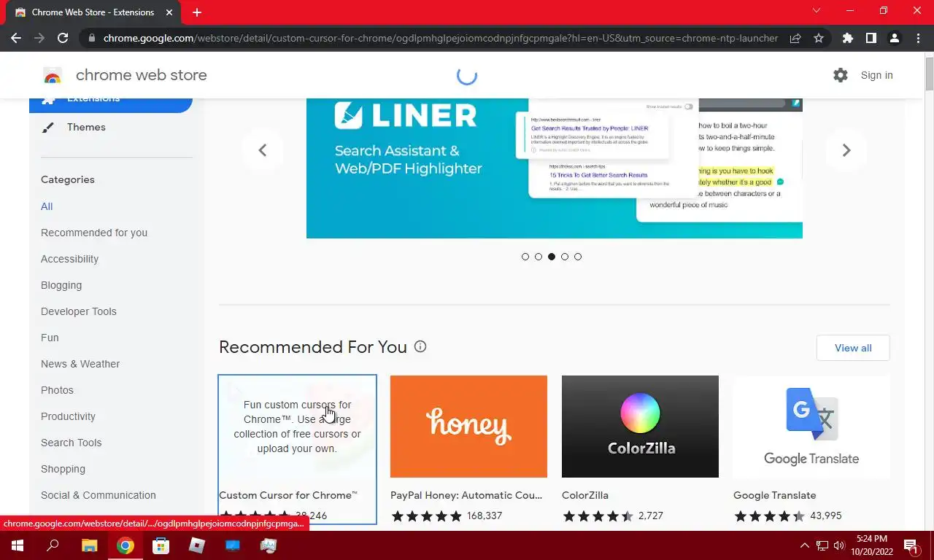The height and width of the screenshot is (560, 934).
Task: Open the notification center icon
Action: (x=911, y=545)
